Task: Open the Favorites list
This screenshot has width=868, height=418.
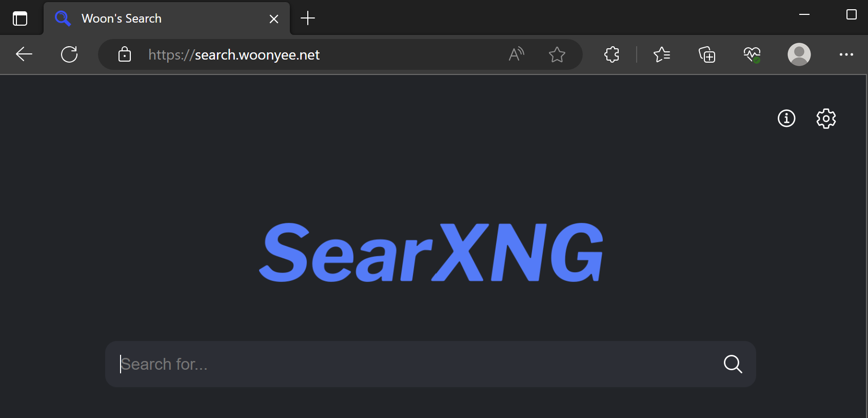Action: tap(662, 54)
